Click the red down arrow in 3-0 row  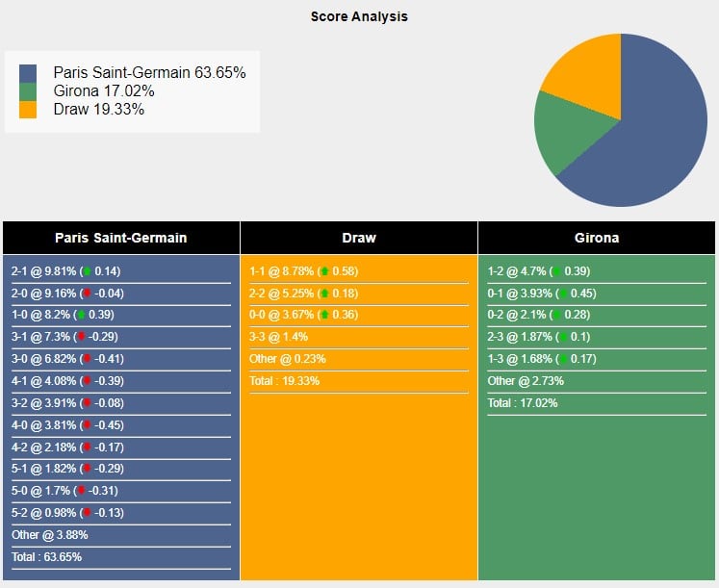pos(88,359)
